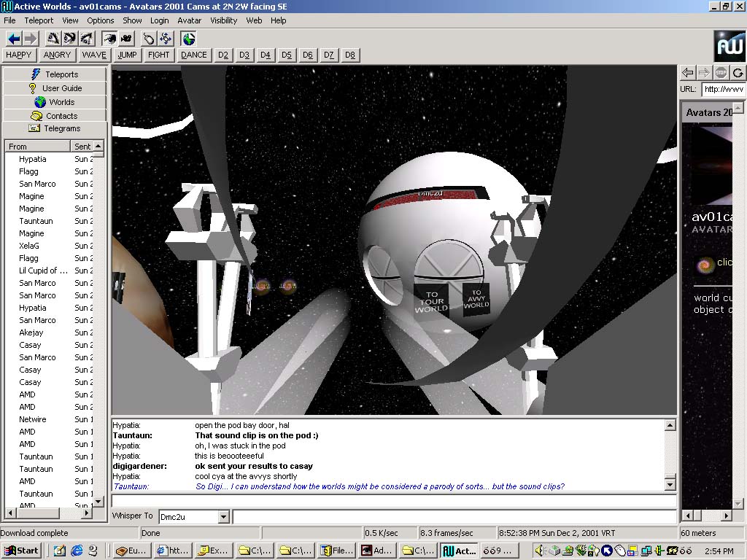Toggle mouse mode button

[149, 39]
